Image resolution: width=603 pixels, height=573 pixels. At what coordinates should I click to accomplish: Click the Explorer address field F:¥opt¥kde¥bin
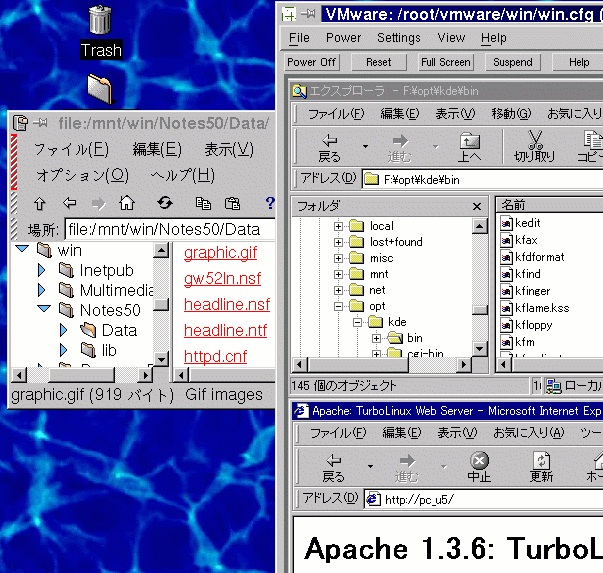tap(483, 180)
